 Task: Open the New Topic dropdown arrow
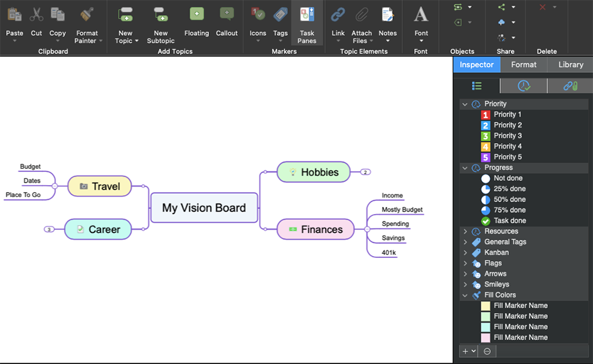[x=137, y=41]
